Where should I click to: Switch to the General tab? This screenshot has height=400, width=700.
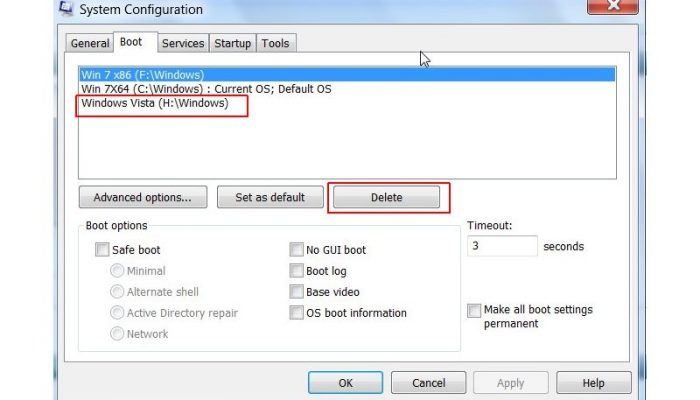tap(90, 43)
